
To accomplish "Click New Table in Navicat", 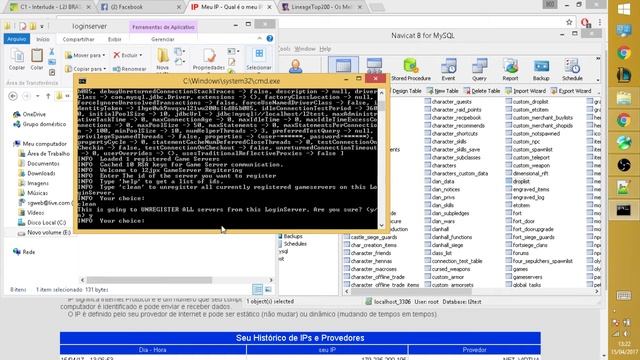I will (x=442, y=91).
